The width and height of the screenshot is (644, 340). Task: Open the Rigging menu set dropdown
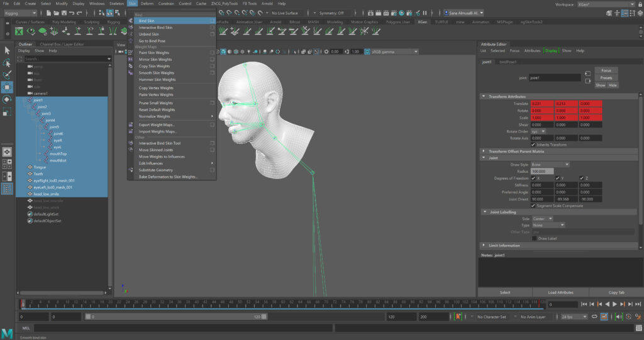pyautogui.click(x=20, y=13)
